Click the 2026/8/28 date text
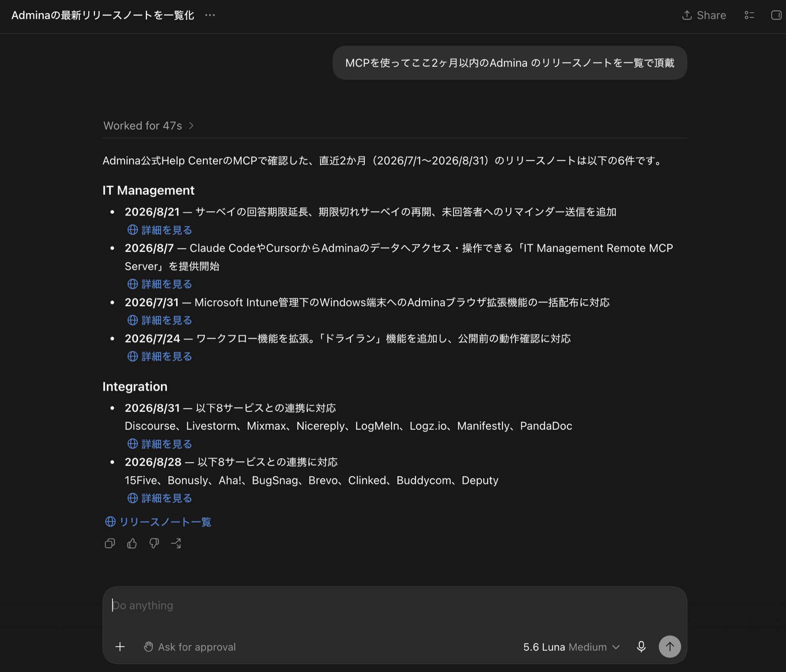The image size is (786, 672). pyautogui.click(x=153, y=462)
